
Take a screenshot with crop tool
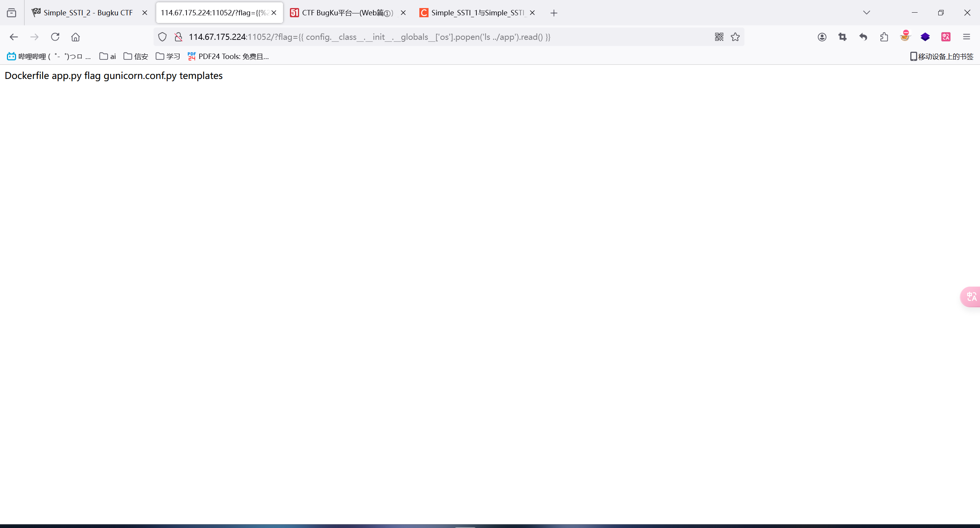pos(843,37)
